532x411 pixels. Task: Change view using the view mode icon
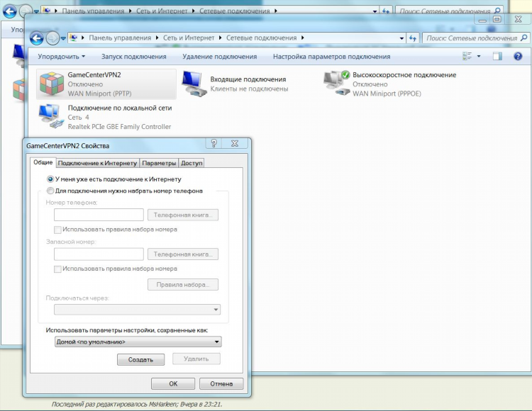(467, 56)
